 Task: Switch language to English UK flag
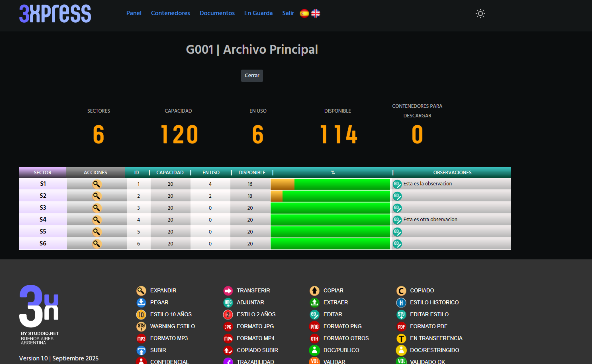pos(315,14)
